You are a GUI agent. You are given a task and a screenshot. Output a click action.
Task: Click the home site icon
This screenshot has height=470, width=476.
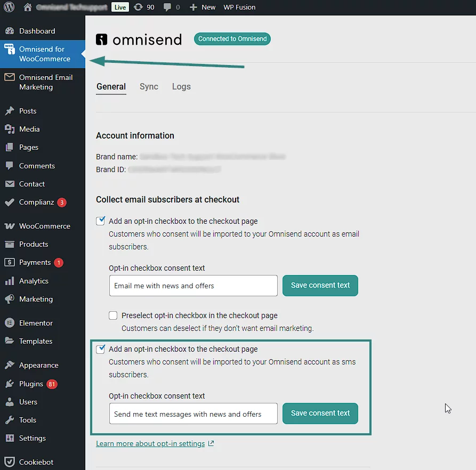pos(28,7)
